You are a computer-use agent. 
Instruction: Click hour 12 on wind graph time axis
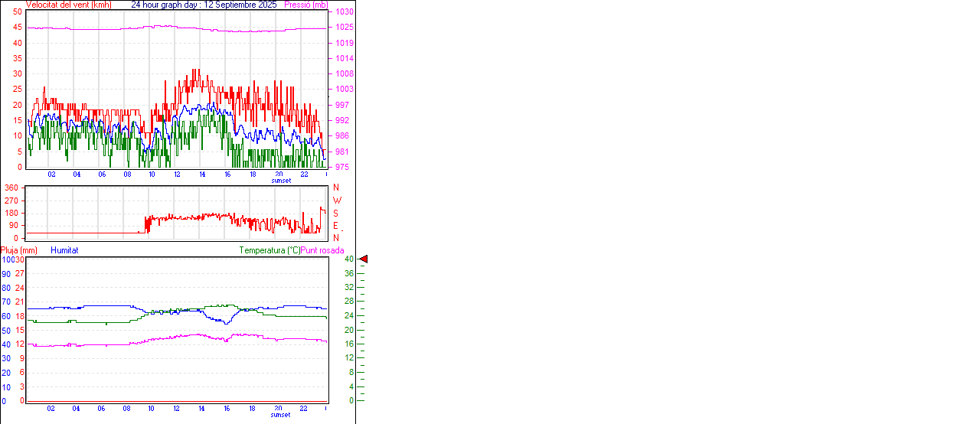(177, 174)
